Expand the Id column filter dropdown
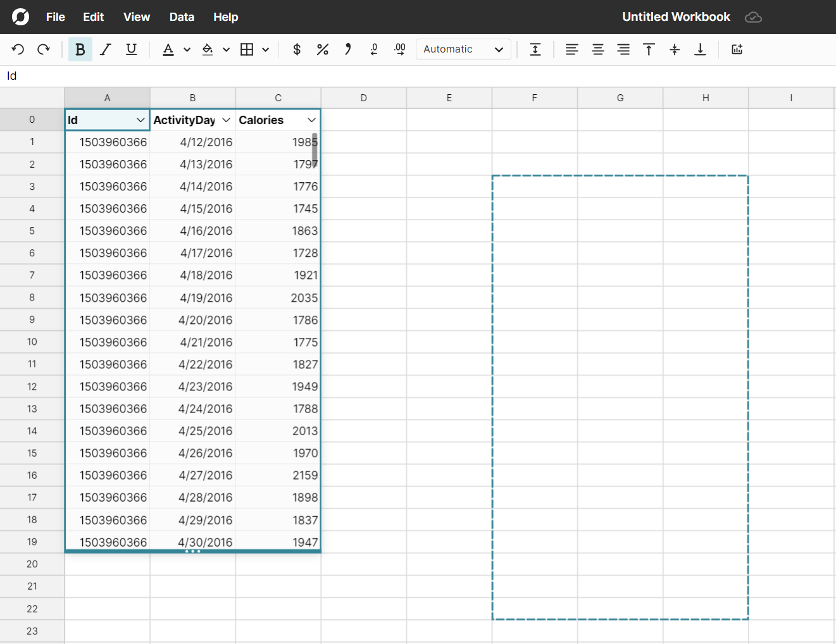The width and height of the screenshot is (836, 644). tap(140, 120)
